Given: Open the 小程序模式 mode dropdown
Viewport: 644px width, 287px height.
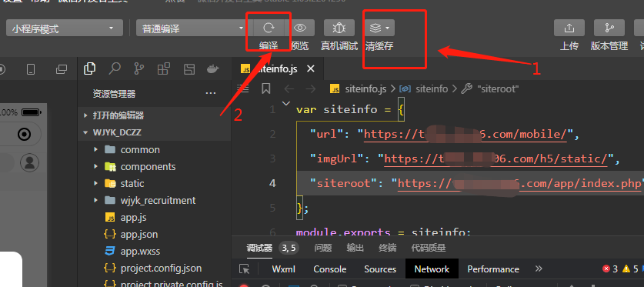Looking at the screenshot, I should coord(65,28).
